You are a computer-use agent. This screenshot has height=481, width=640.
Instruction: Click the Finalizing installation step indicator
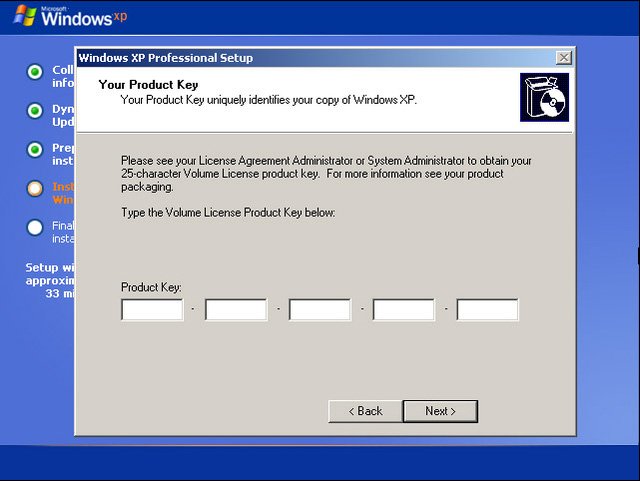coord(35,227)
